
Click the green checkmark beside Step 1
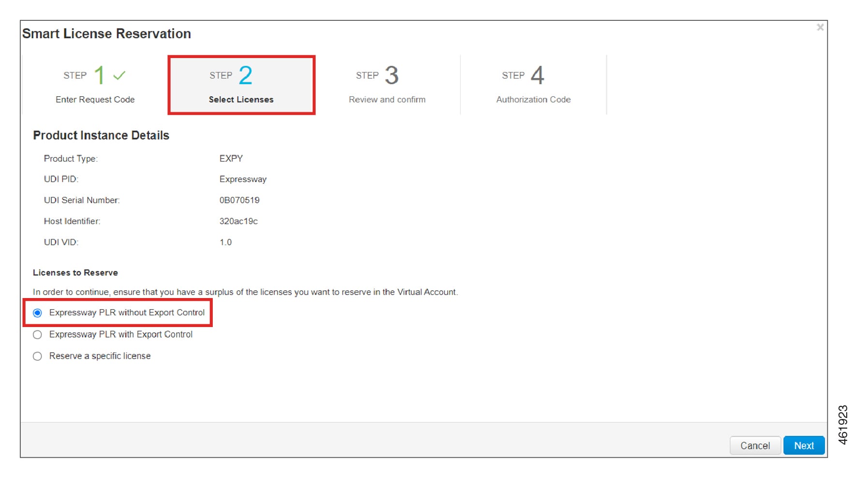(x=119, y=75)
